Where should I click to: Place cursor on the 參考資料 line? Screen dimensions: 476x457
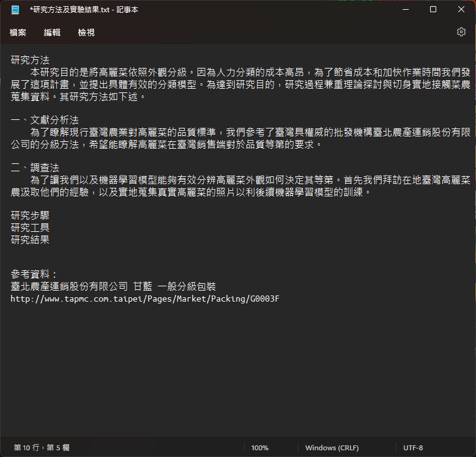coord(34,274)
